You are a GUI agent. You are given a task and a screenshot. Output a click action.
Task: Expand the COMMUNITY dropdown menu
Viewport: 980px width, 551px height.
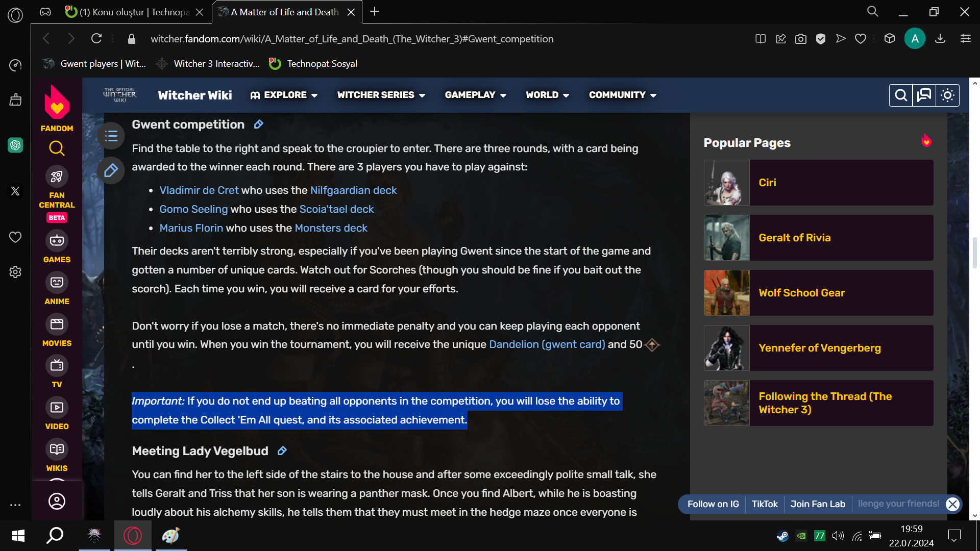pyautogui.click(x=623, y=95)
